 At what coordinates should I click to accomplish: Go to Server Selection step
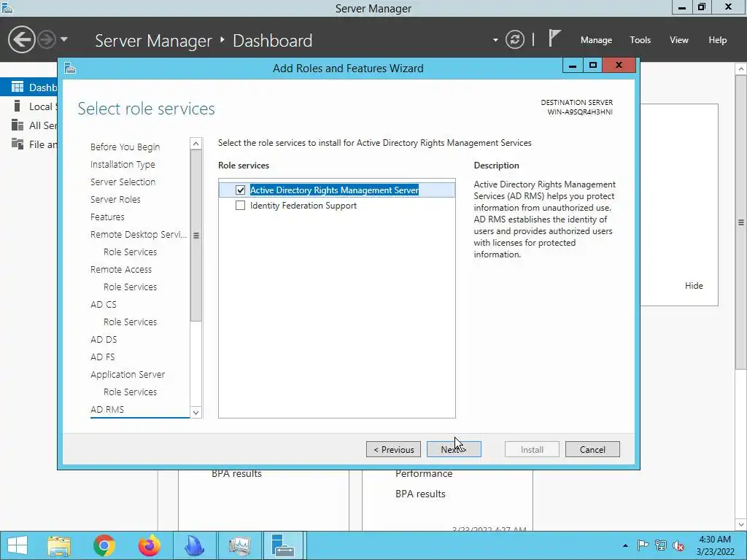(123, 182)
